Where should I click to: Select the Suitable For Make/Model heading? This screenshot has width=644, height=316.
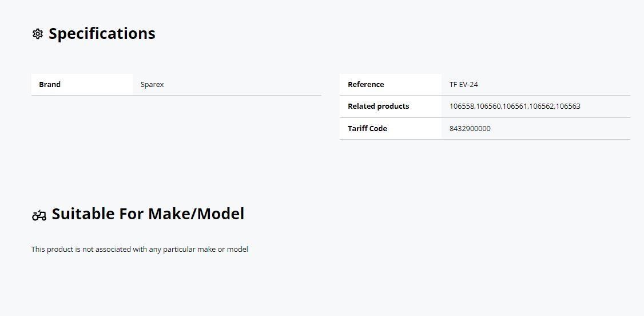[x=148, y=214]
